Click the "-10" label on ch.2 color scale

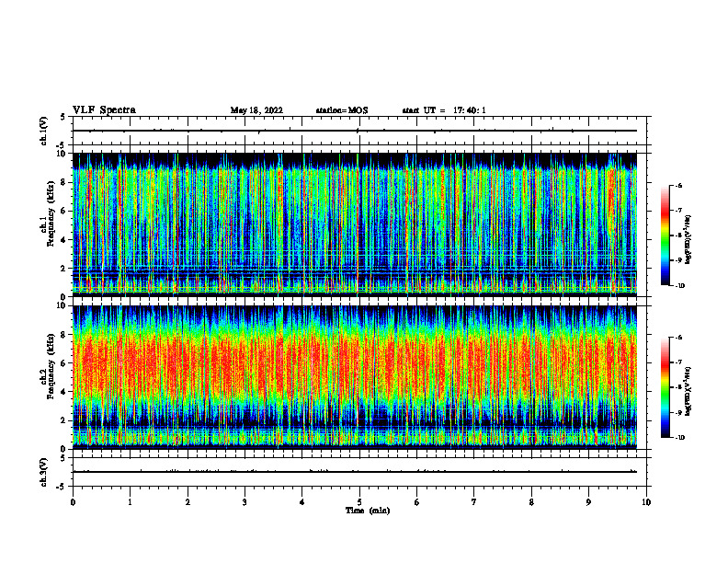pyautogui.click(x=680, y=438)
